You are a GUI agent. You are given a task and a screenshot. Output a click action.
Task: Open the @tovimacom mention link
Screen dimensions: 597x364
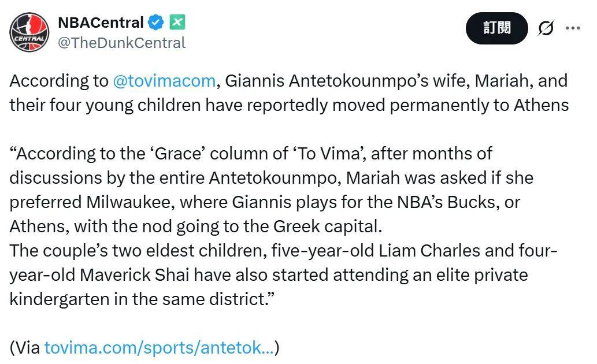pos(164,80)
